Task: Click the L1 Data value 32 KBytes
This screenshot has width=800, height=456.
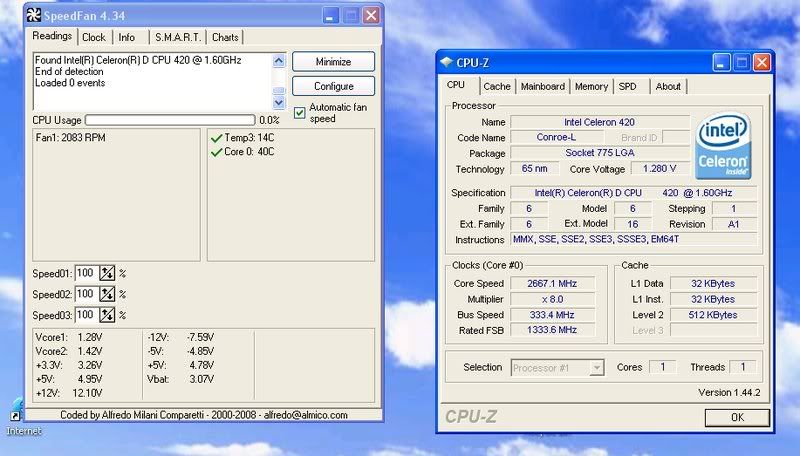Action: coord(713,284)
